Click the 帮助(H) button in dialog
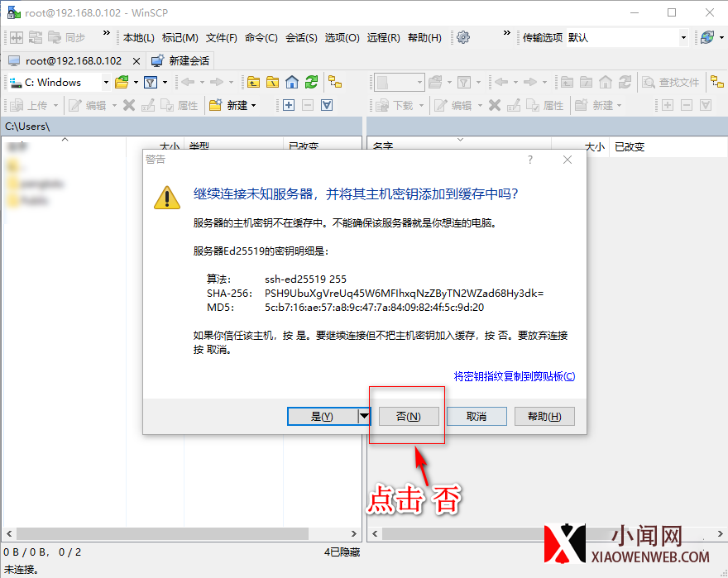This screenshot has width=728, height=578. pos(544,416)
